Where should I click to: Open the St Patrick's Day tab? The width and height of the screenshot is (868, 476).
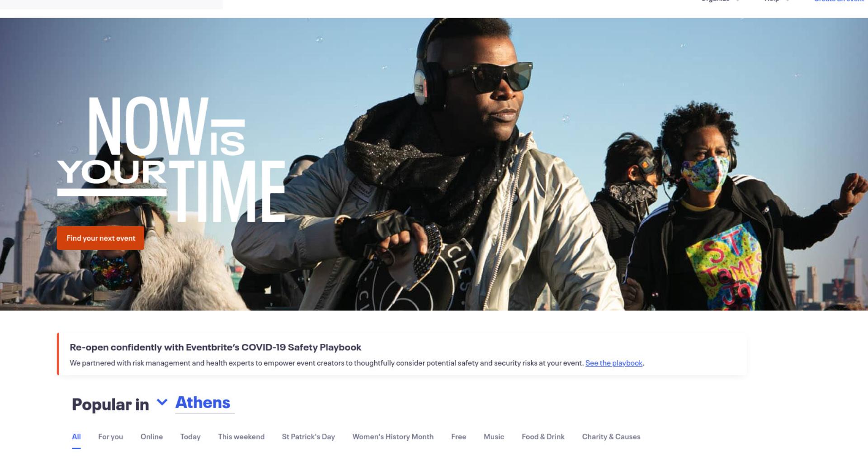(308, 437)
